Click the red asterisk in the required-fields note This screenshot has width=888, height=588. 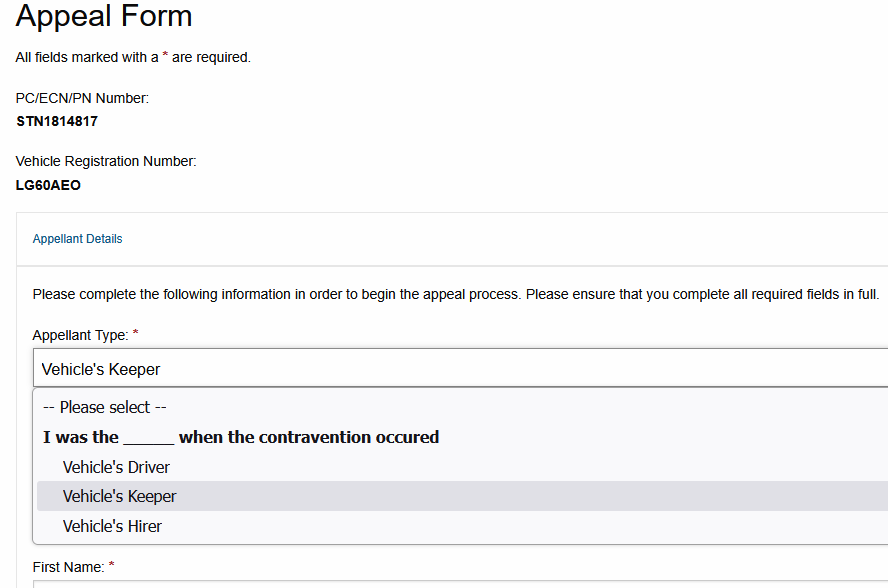[x=165, y=56]
